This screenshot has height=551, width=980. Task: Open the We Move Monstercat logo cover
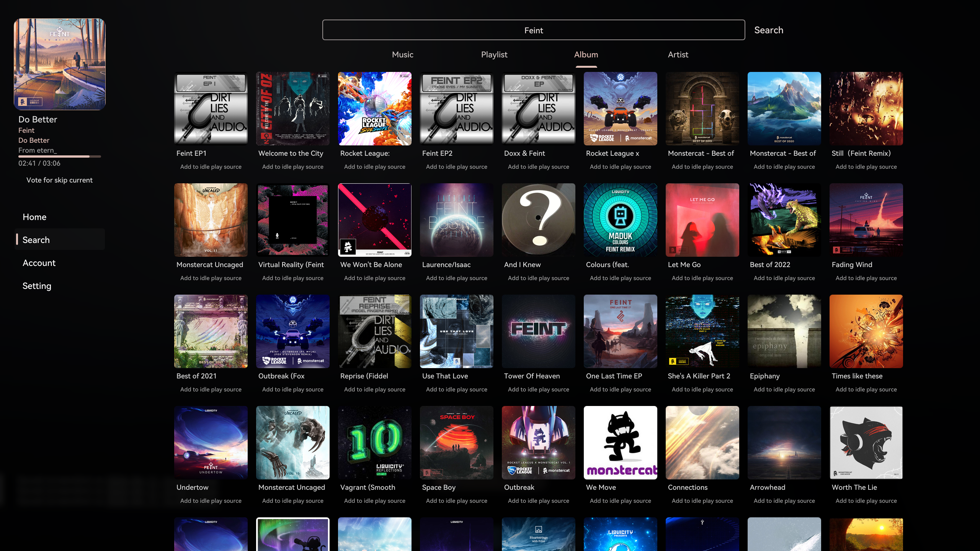(x=621, y=443)
